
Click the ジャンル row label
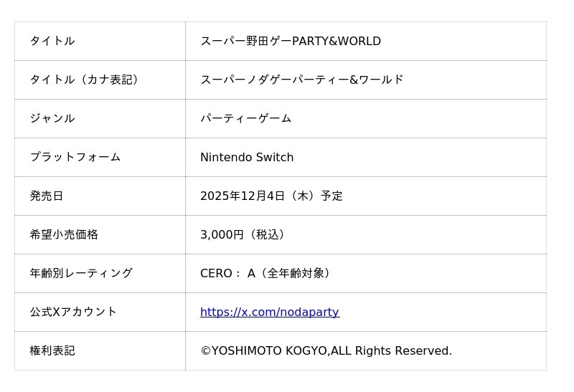click(52, 119)
